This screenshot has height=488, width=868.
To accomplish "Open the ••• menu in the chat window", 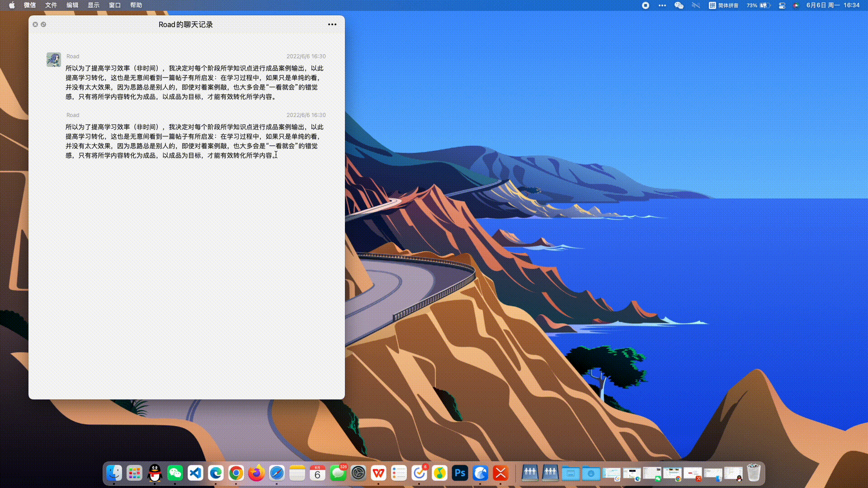I will [332, 24].
